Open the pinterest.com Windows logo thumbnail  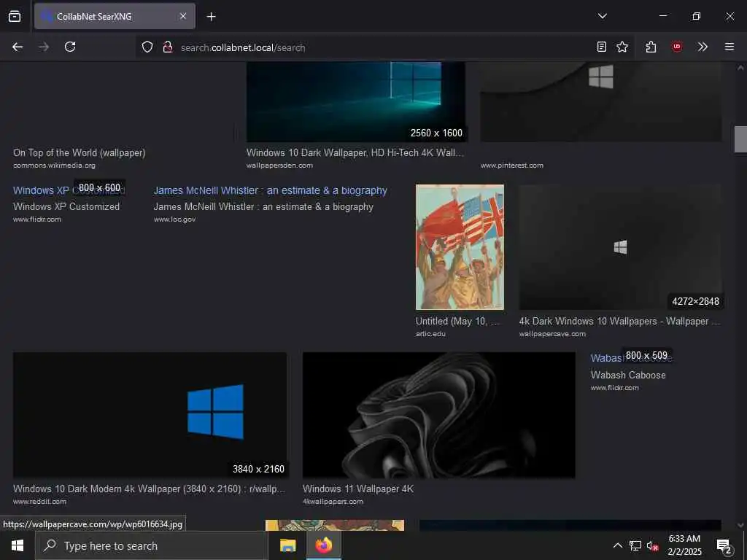(601, 101)
